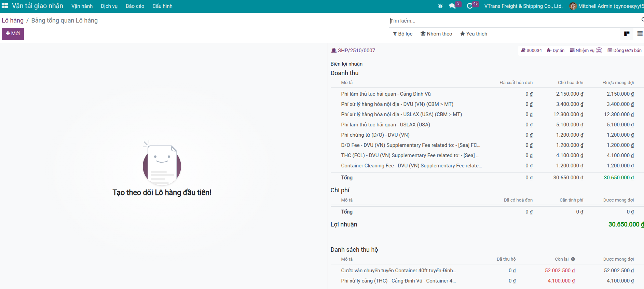The height and width of the screenshot is (289, 644).
Task: Switch to list view icon
Action: pyautogui.click(x=640, y=33)
